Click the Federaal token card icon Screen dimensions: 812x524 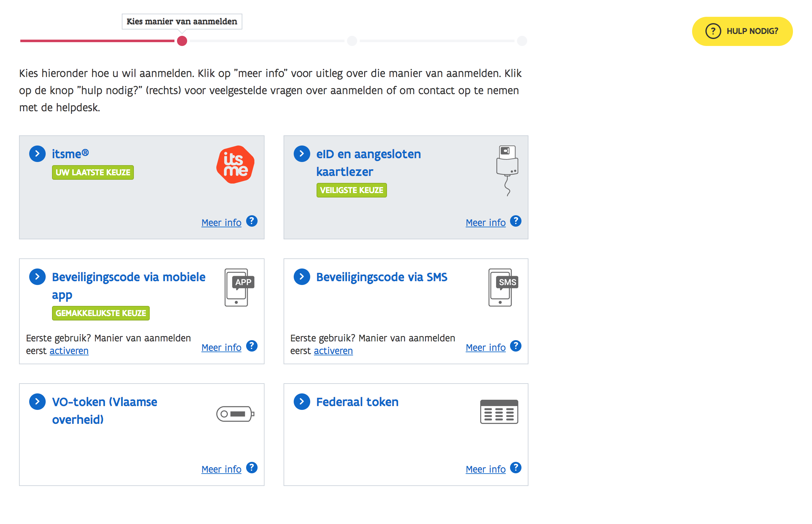(x=499, y=411)
